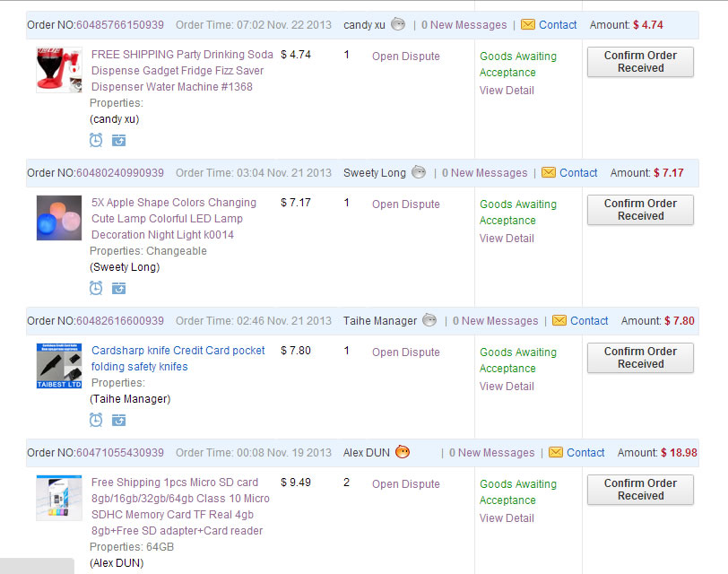Image resolution: width=728 pixels, height=574 pixels.
Task: Open the 5X Apple Shape Colors Changing lamp title
Action: (x=174, y=203)
